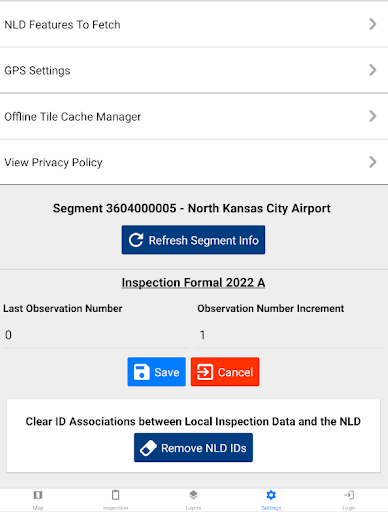The height and width of the screenshot is (512, 388).
Task: Click the floppy disk icon on Save
Action: pyautogui.click(x=141, y=372)
